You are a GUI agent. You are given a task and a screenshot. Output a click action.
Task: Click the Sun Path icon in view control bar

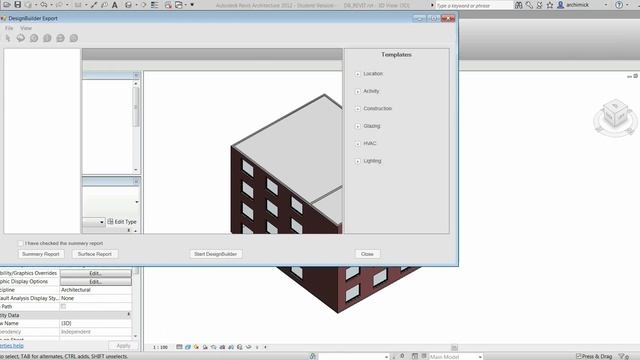point(196,347)
